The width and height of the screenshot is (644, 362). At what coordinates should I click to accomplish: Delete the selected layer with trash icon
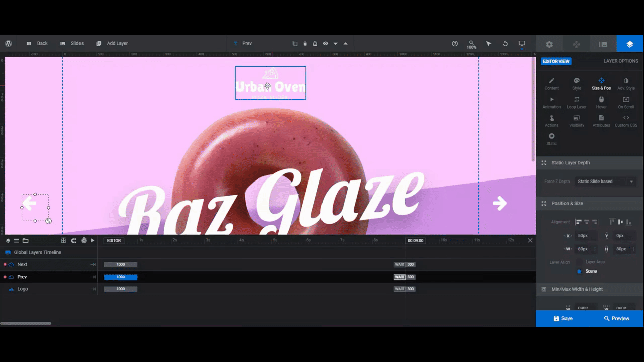[305, 44]
